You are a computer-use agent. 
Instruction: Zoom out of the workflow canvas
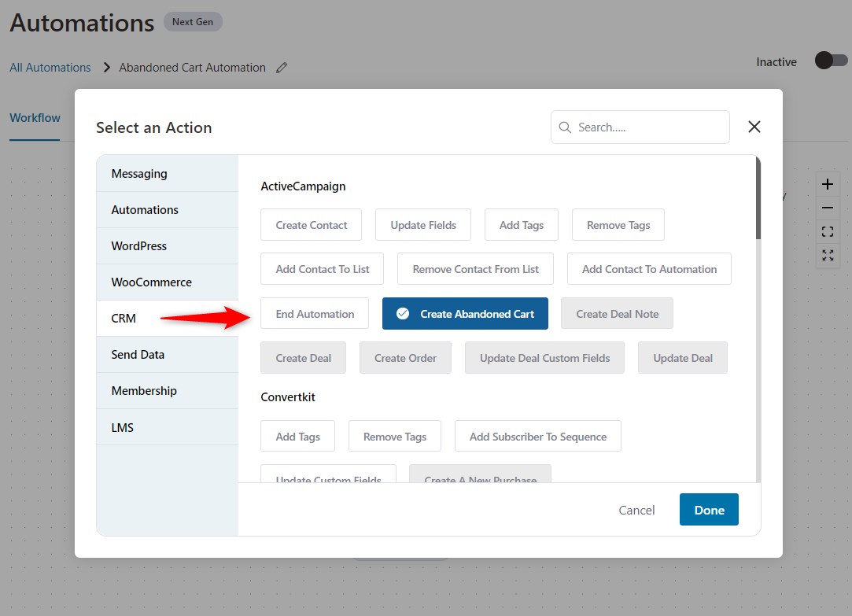827,208
